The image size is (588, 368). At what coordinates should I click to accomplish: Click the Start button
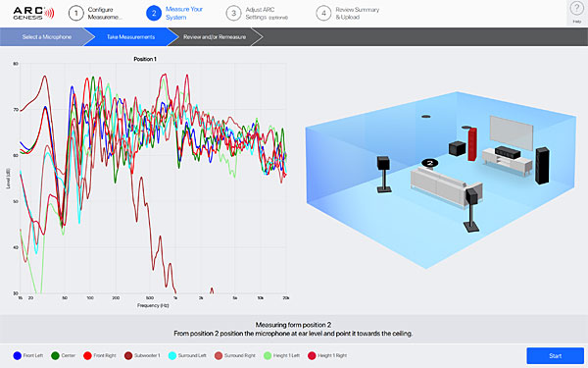click(556, 355)
